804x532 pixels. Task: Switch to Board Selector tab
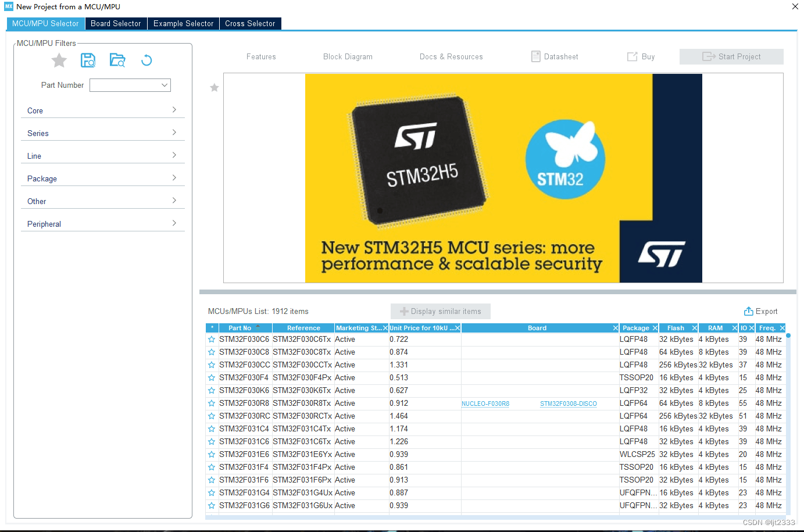pyautogui.click(x=116, y=24)
